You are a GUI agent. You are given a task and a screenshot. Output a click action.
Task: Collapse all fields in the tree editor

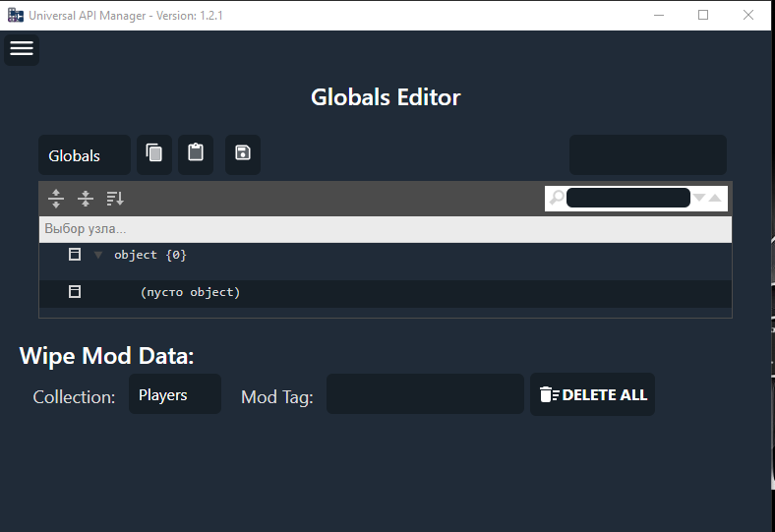pyautogui.click(x=86, y=199)
